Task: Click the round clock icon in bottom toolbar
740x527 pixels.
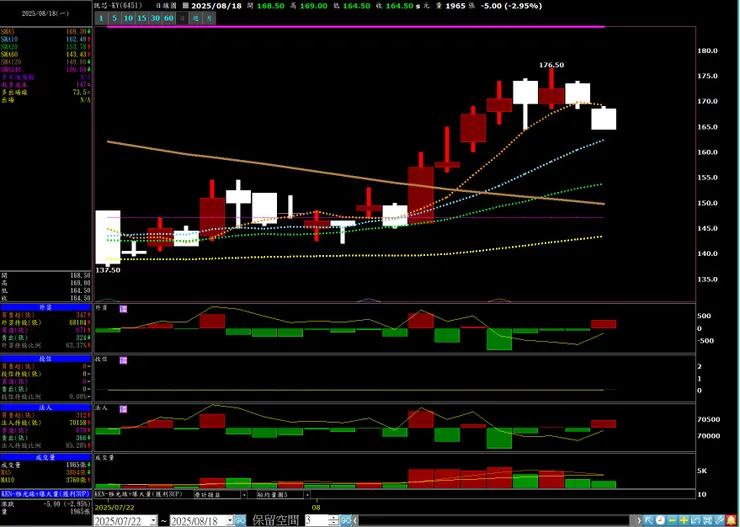Action: 660,520
